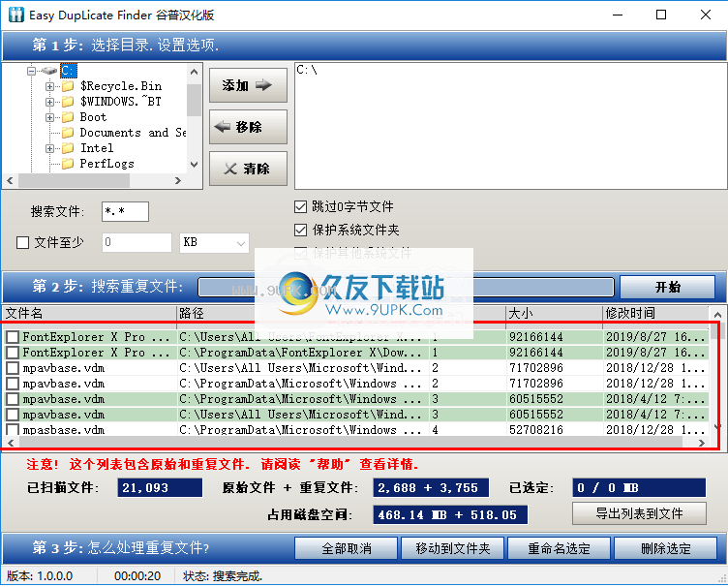The width and height of the screenshot is (728, 587).
Task: Enable 文件至少 minimum size checkbox
Action: tap(23, 242)
